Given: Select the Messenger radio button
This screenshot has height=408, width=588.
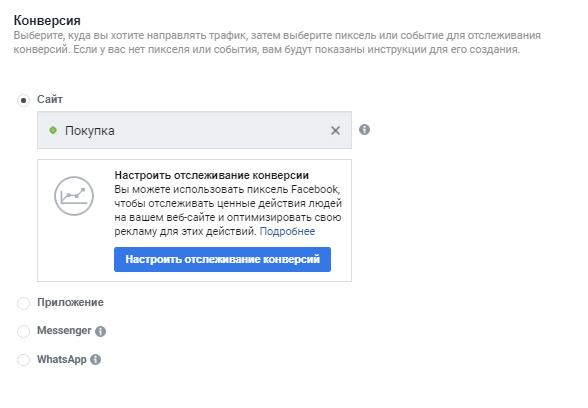Looking at the screenshot, I should pyautogui.click(x=24, y=331).
